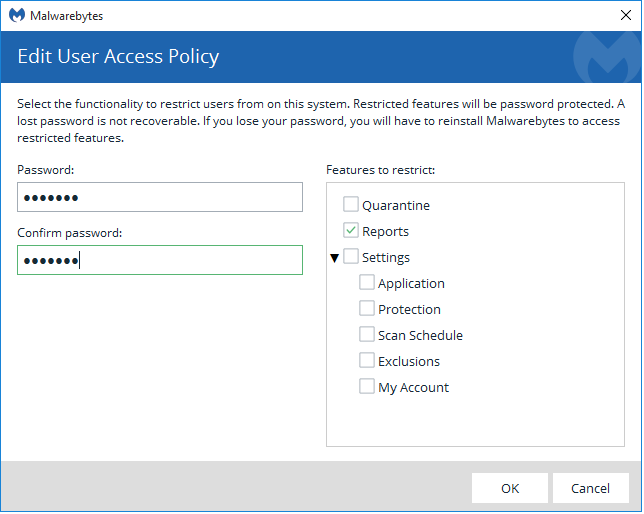644x514 pixels.
Task: Select the Application label
Action: 412,284
